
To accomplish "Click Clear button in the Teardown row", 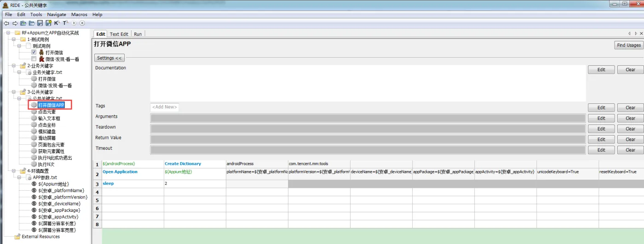I will click(x=630, y=129).
